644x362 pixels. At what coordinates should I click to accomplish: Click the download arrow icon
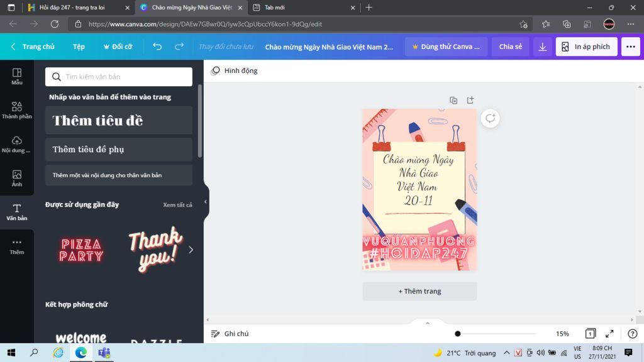[543, 47]
